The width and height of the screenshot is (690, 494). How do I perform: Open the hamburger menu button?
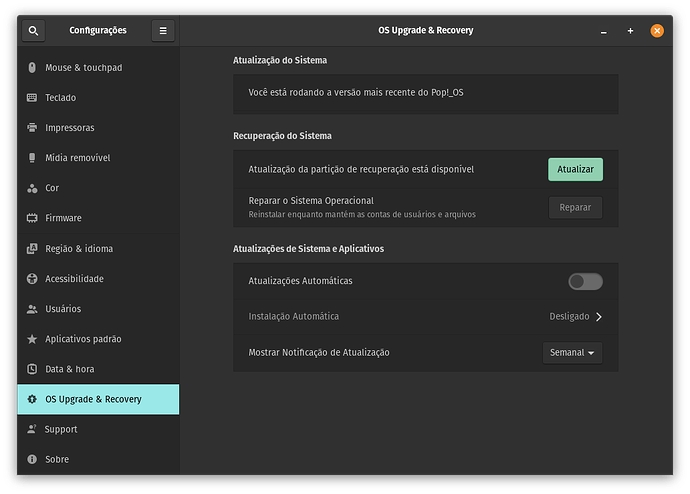point(163,31)
